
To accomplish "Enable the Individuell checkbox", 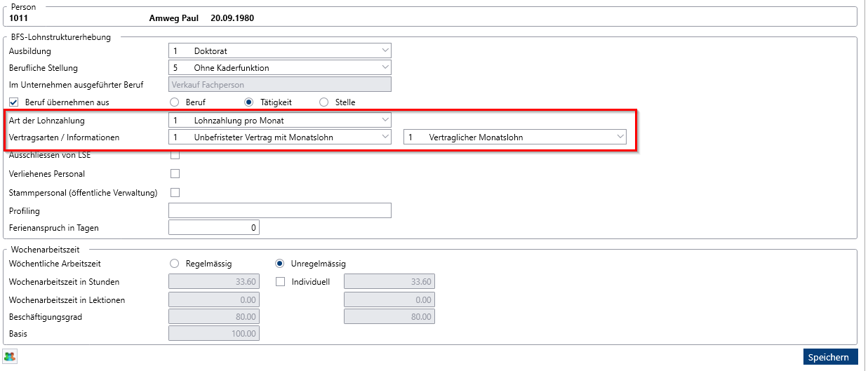I will point(281,282).
